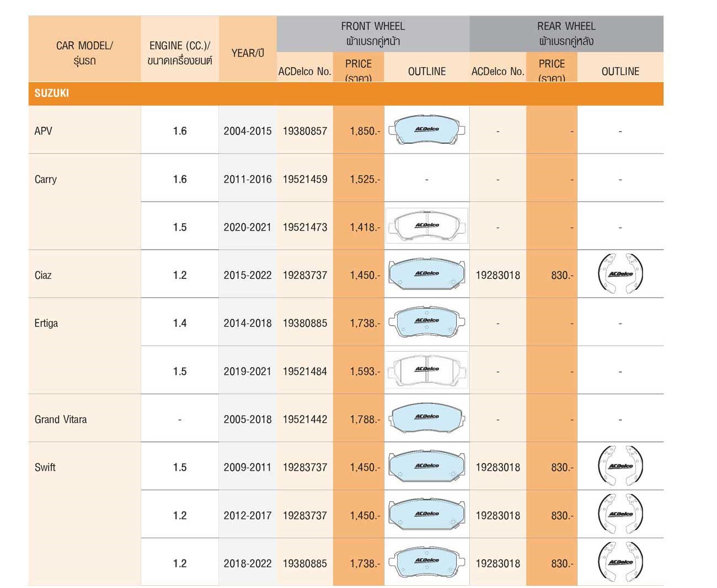This screenshot has width=717, height=588.
Task: Select Ciaz rear part number 19283018
Action: pos(498,275)
